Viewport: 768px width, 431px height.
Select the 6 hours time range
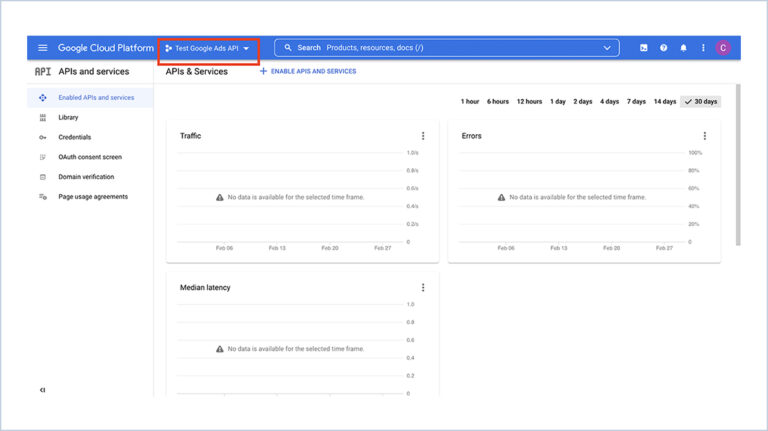click(498, 101)
